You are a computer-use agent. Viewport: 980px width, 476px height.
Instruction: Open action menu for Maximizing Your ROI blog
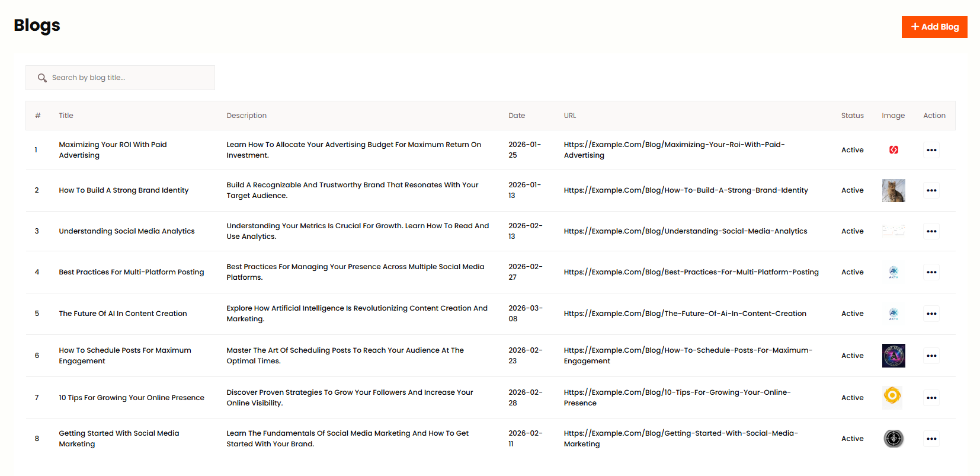[x=931, y=150]
